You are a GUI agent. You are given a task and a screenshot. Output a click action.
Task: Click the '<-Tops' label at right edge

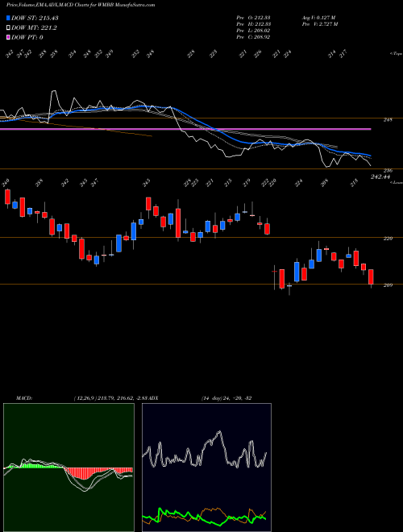[x=396, y=54]
